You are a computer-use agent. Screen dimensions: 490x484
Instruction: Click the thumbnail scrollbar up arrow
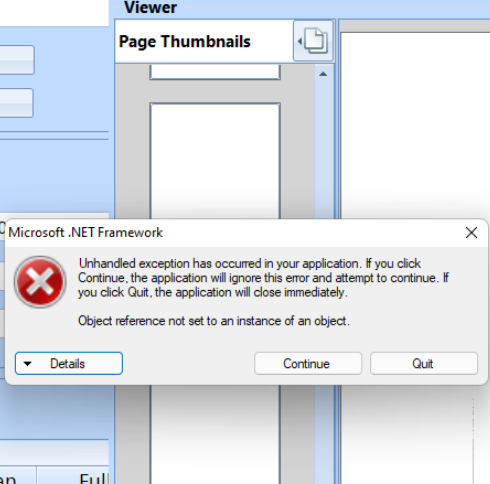(x=323, y=74)
